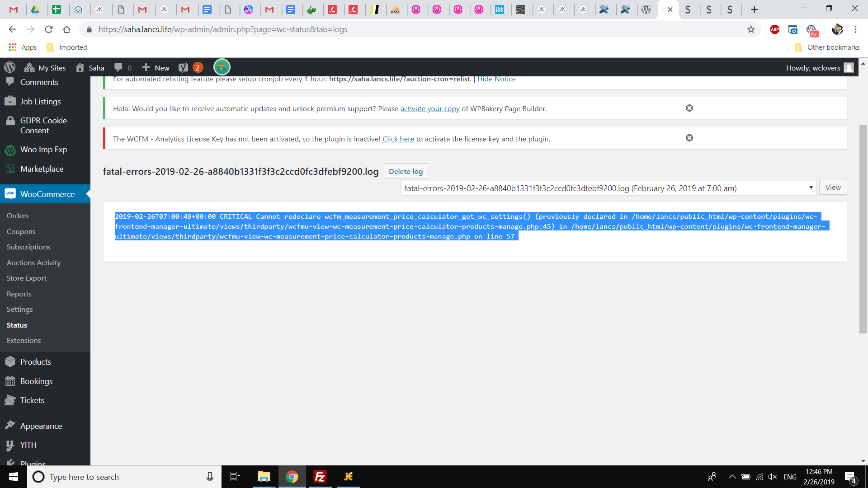The width and height of the screenshot is (868, 488).
Task: Open the Chrome three-dot menu
Action: [x=855, y=29]
